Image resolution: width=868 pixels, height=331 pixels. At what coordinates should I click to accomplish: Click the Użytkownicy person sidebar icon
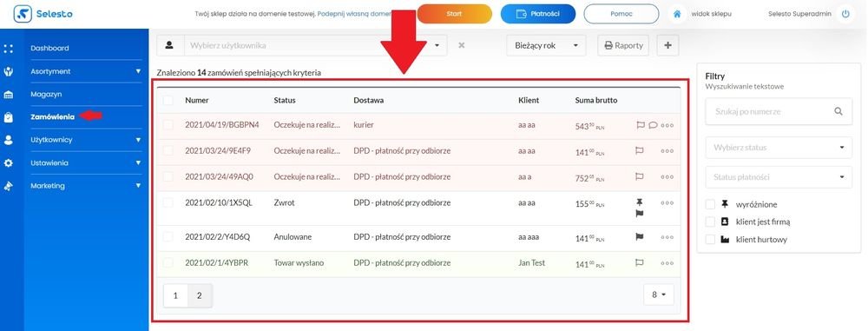point(9,140)
